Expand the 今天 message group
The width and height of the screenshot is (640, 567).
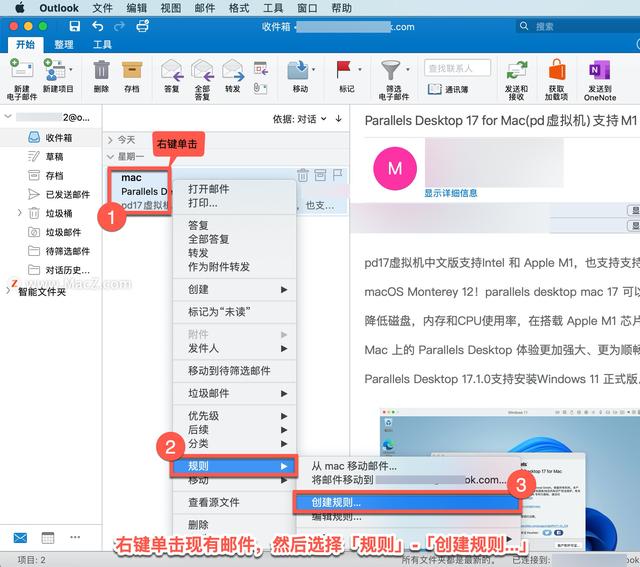pos(110,140)
